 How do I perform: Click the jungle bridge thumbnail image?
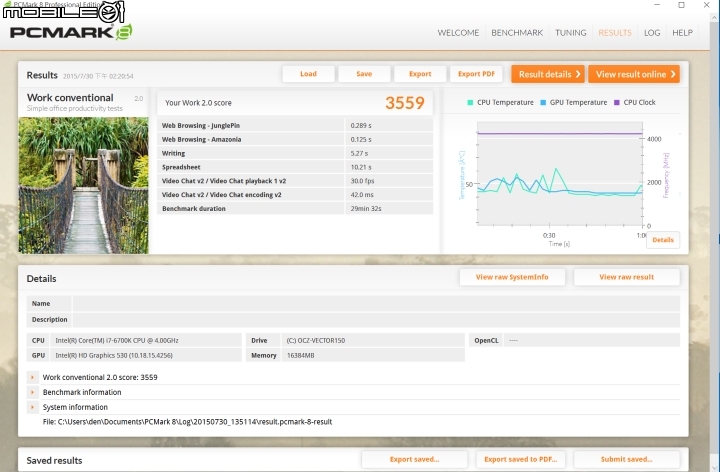tap(84, 185)
